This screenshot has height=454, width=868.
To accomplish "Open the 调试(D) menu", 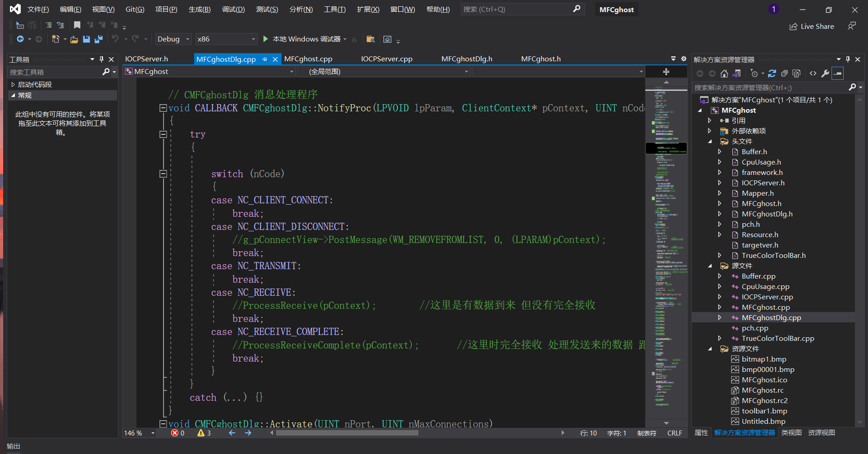I will click(233, 9).
